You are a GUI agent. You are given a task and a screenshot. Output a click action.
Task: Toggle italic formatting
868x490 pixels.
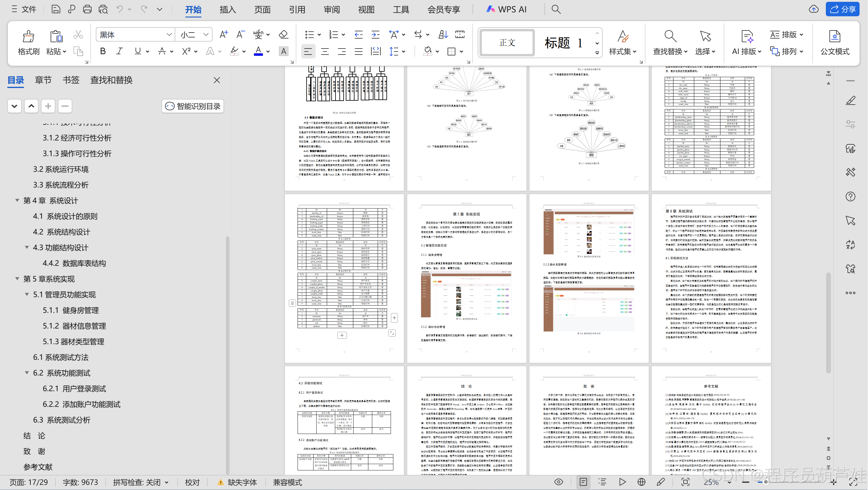[119, 51]
